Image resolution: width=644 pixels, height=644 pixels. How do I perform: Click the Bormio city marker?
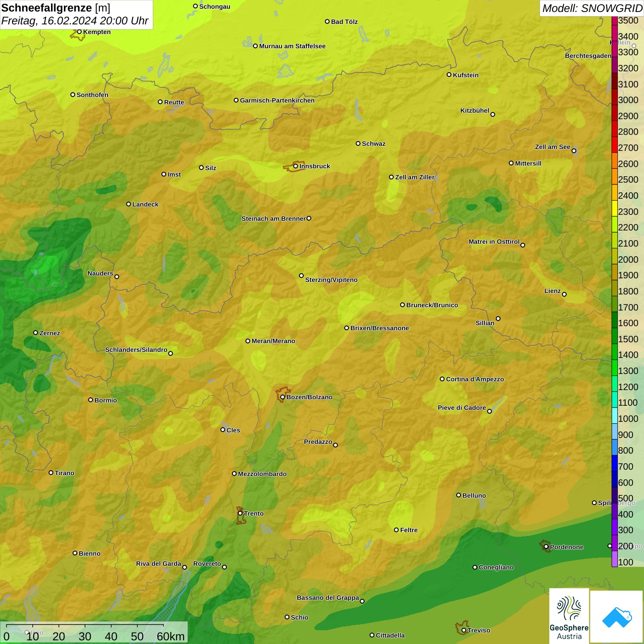click(x=91, y=400)
